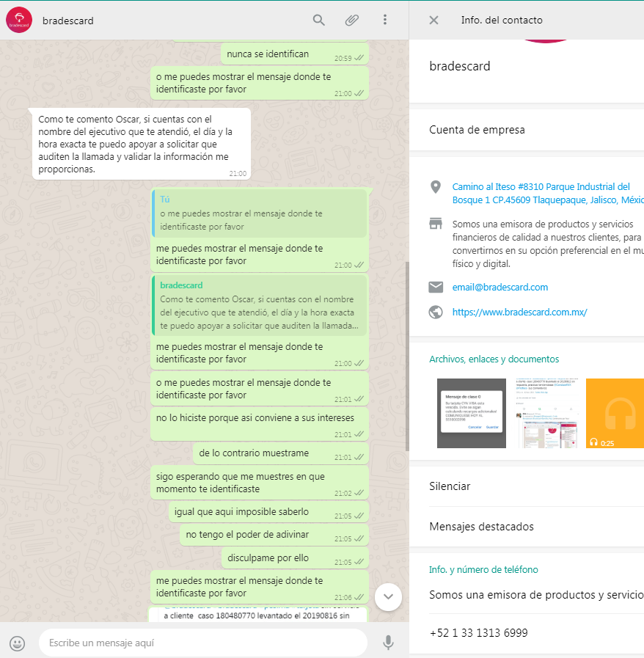Select the message 'nunca se identifican'
Image resolution: width=644 pixels, height=658 pixels.
pos(295,54)
